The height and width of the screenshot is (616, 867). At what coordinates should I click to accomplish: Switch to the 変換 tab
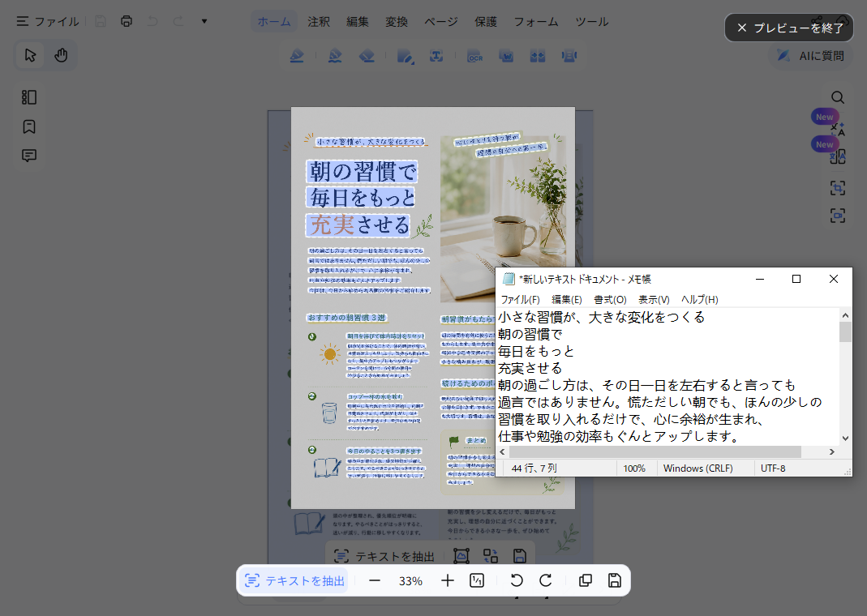397,22
